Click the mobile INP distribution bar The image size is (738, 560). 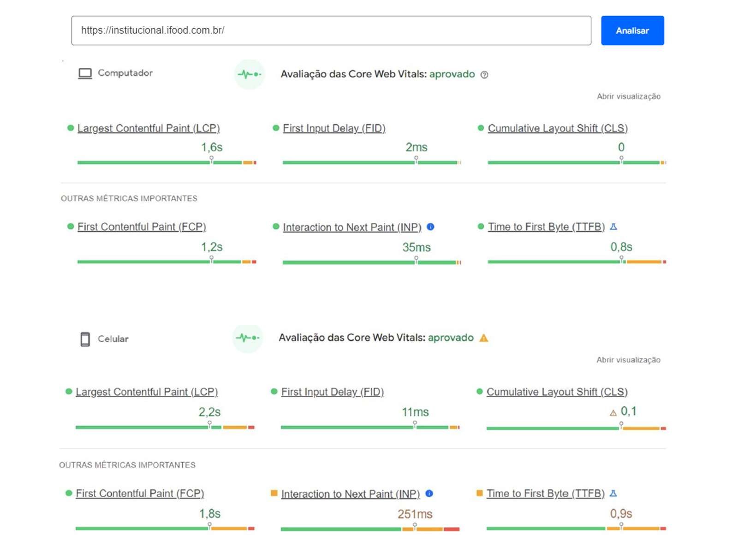coord(369,529)
